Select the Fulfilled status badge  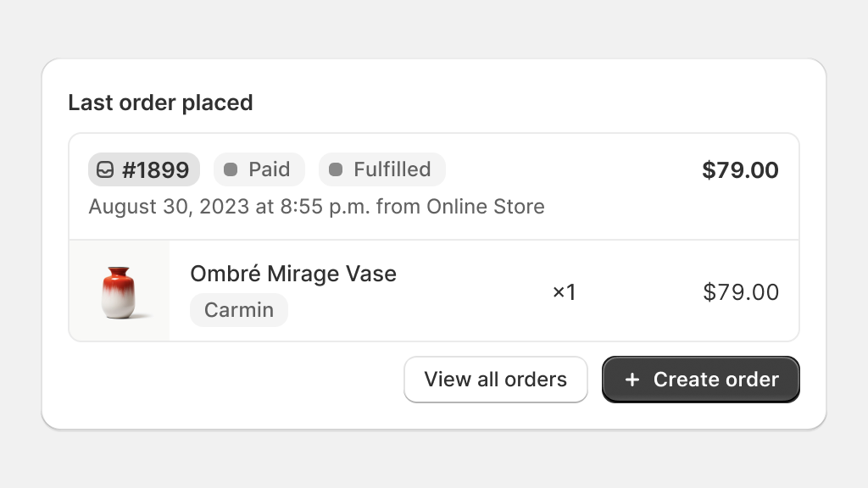(382, 169)
